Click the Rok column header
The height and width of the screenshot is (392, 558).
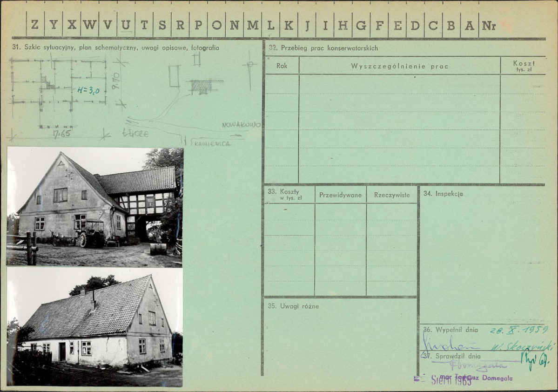(282, 66)
